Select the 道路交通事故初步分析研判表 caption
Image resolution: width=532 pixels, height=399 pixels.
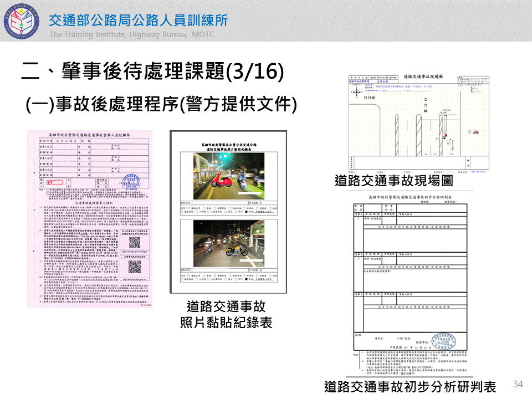[x=410, y=386]
